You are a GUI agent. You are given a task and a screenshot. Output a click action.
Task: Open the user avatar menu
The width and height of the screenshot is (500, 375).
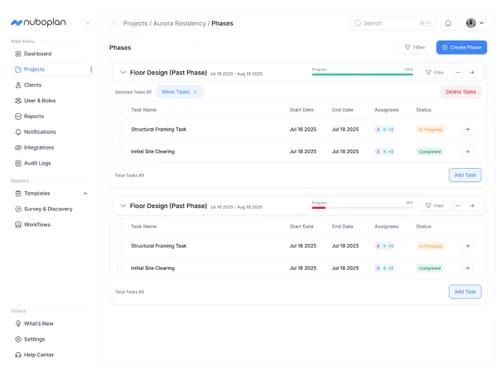475,23
